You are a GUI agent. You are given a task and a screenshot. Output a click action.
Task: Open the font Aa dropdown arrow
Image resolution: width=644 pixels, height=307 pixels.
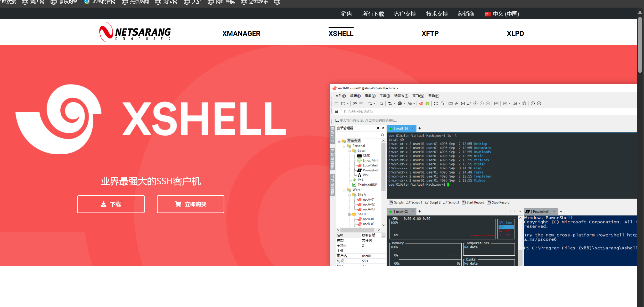click(414, 104)
